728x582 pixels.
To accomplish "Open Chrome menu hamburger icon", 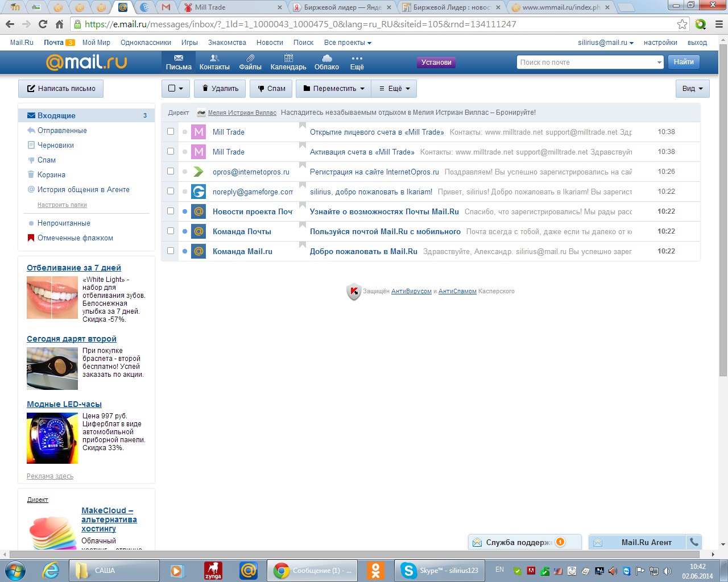I will [x=719, y=24].
